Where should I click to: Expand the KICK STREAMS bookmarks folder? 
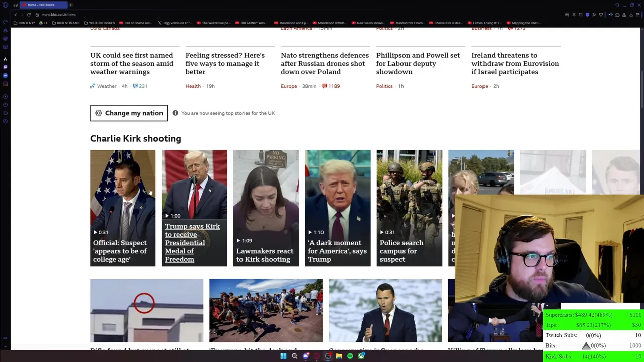point(65,23)
